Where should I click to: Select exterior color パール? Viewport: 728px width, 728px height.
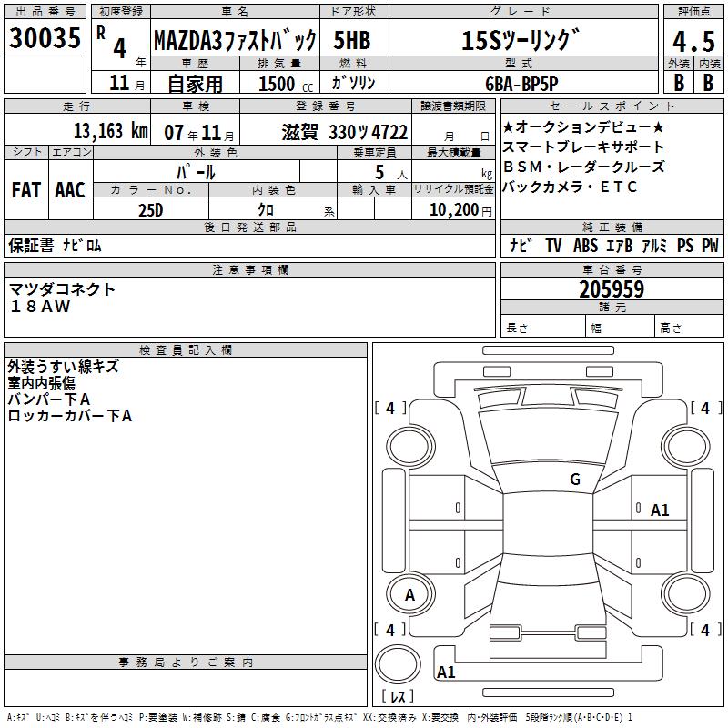coord(196,172)
